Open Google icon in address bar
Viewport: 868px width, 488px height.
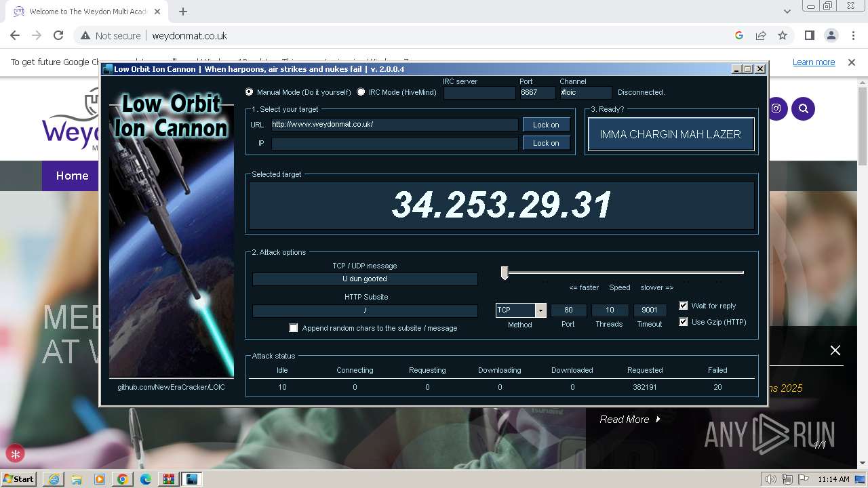click(739, 35)
